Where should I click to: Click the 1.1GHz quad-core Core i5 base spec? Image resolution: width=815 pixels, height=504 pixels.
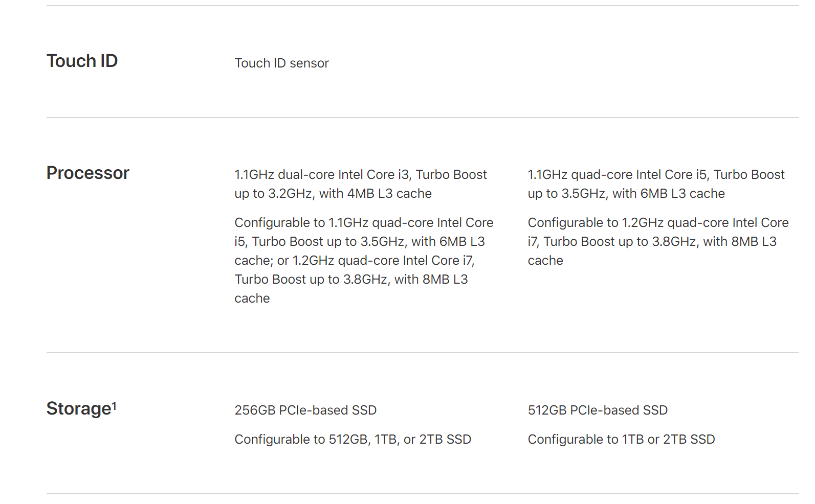click(655, 184)
